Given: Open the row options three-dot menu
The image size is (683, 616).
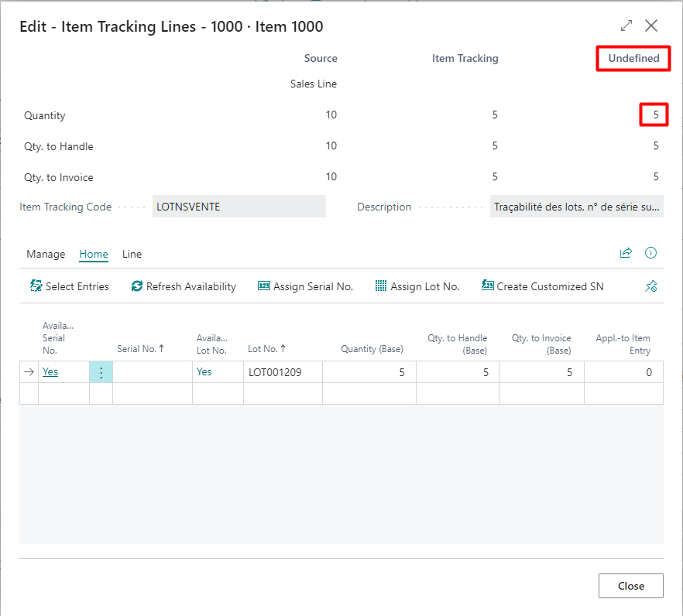Looking at the screenshot, I should (101, 372).
